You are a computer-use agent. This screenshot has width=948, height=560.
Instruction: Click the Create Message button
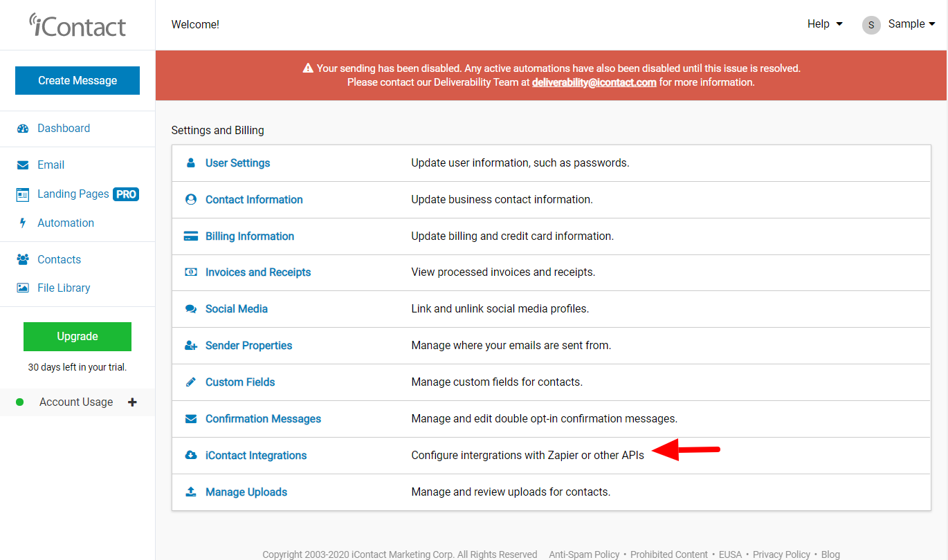[x=78, y=81]
